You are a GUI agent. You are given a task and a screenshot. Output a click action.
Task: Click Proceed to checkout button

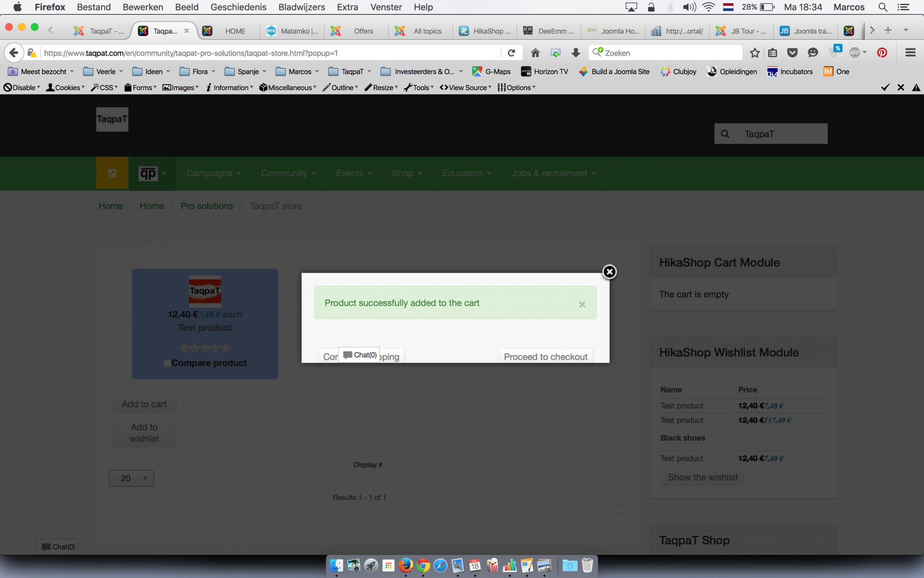(546, 357)
